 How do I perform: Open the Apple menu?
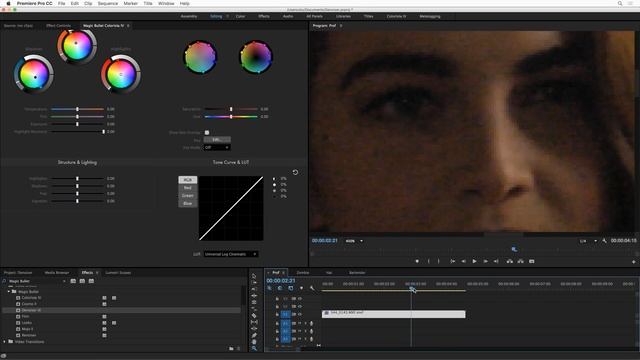coord(8,3)
